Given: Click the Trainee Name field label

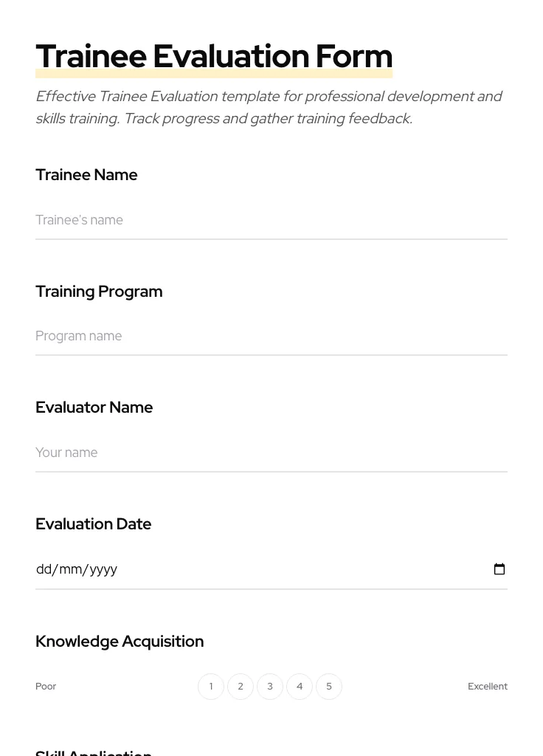Looking at the screenshot, I should click(x=86, y=175).
